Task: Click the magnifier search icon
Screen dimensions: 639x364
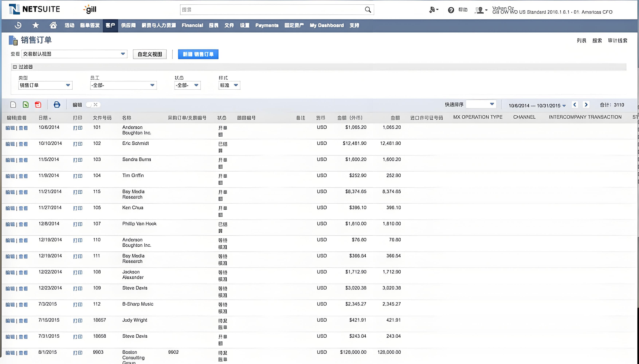Action: click(x=368, y=10)
